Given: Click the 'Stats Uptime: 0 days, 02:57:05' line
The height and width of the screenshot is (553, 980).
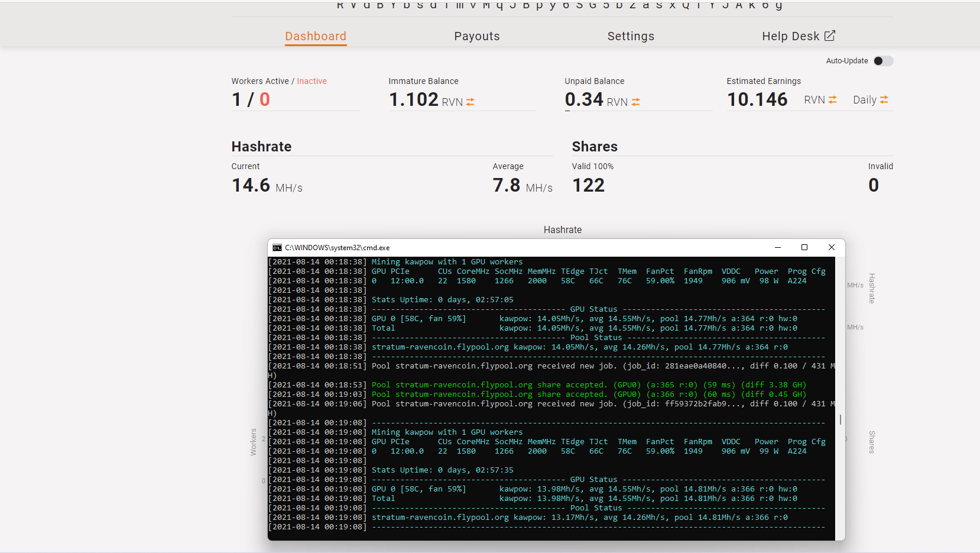Looking at the screenshot, I should click(442, 300).
